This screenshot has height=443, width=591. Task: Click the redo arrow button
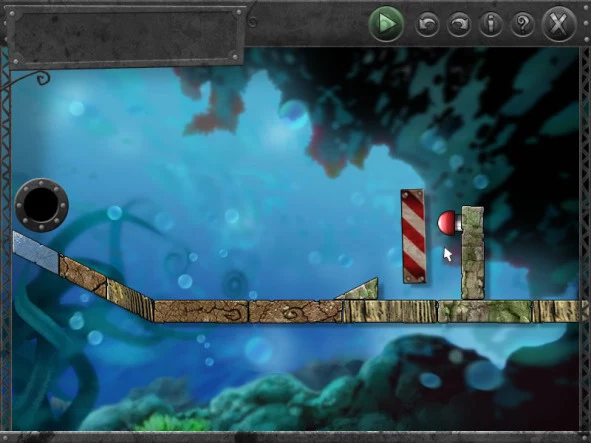click(x=459, y=25)
